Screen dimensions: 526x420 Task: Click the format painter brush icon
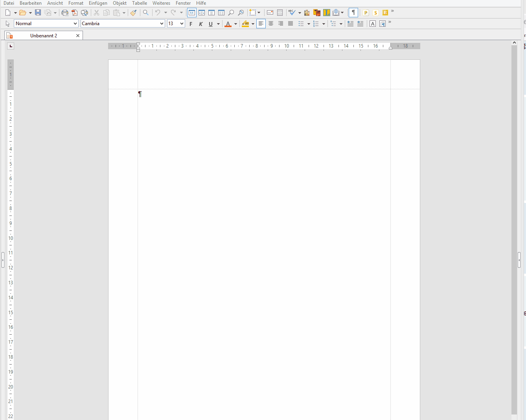133,13
